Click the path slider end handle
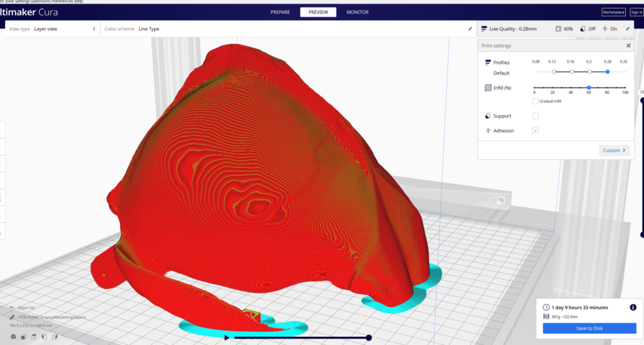 pos(369,337)
